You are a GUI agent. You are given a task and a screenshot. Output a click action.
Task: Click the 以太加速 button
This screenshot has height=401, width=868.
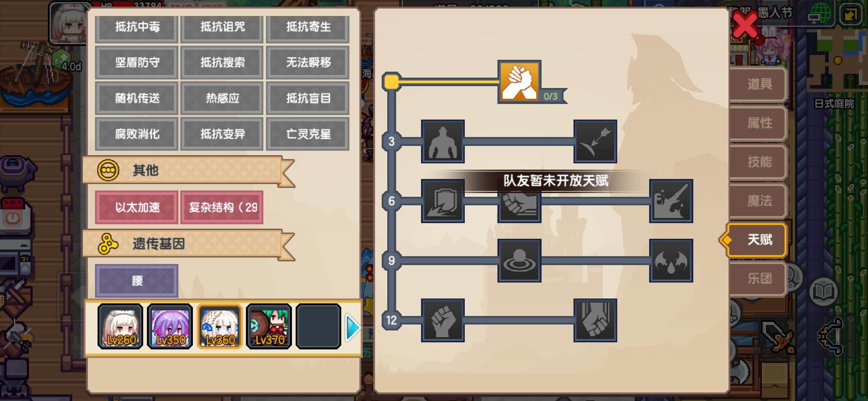(137, 207)
